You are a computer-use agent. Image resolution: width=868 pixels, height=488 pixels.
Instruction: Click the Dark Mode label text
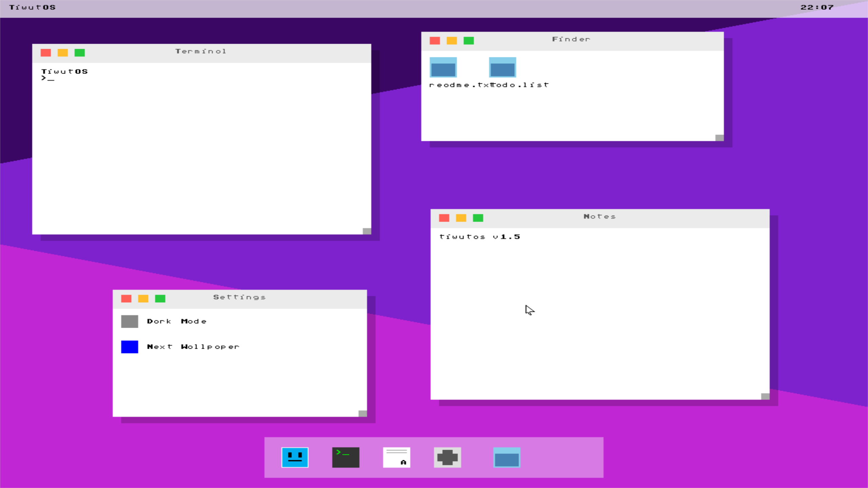coord(176,321)
